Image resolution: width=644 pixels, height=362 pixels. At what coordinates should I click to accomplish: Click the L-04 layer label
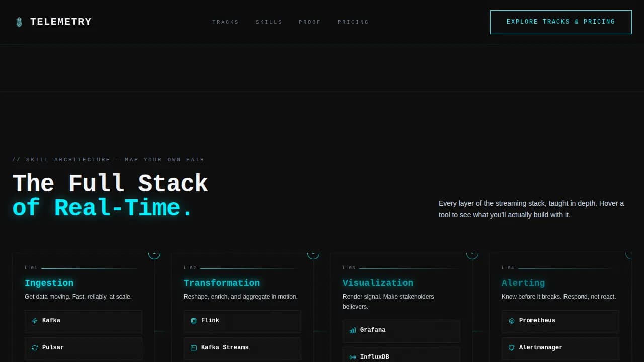pos(508,268)
